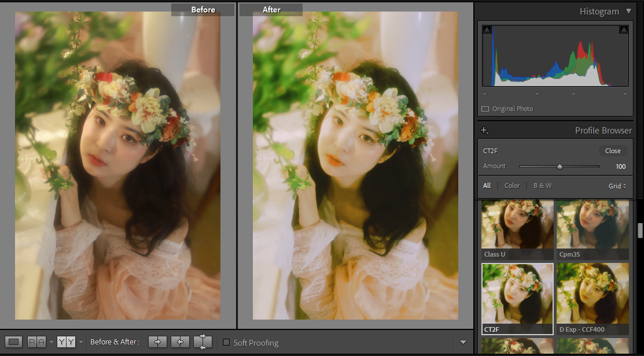644x356 pixels.
Task: Click the Original Photo label
Action: [x=513, y=109]
